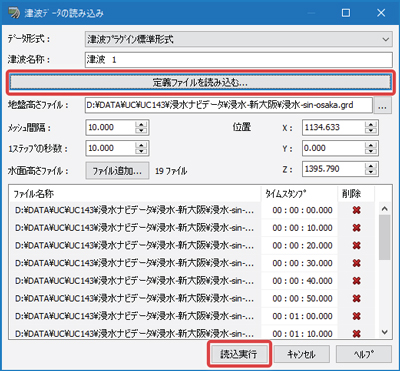Delete the file with timestamp 00:00:10.000

(356, 228)
